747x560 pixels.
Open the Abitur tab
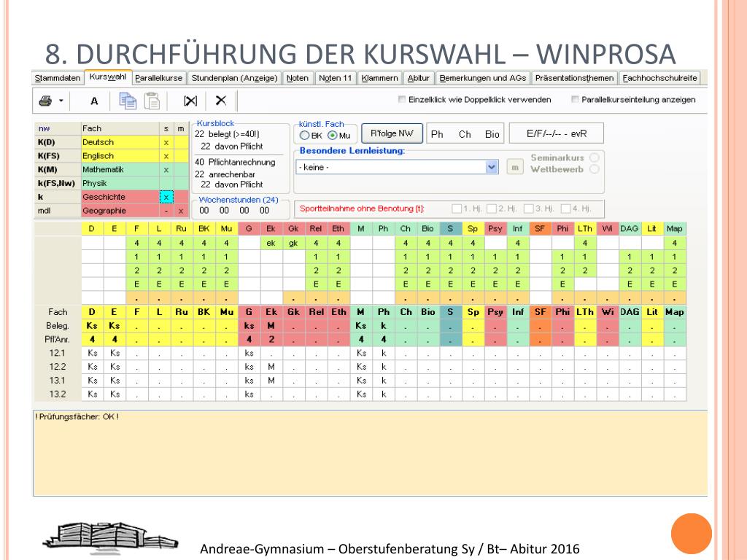point(418,78)
